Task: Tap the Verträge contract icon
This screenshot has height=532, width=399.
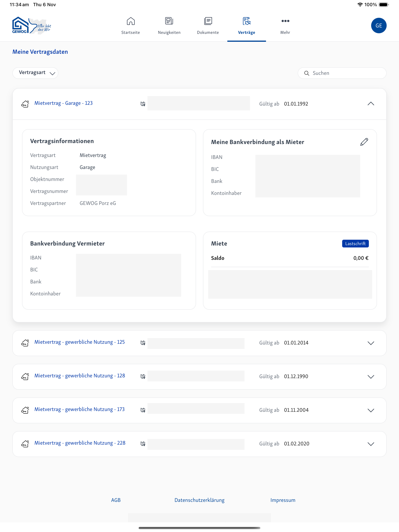Action: coord(246,21)
